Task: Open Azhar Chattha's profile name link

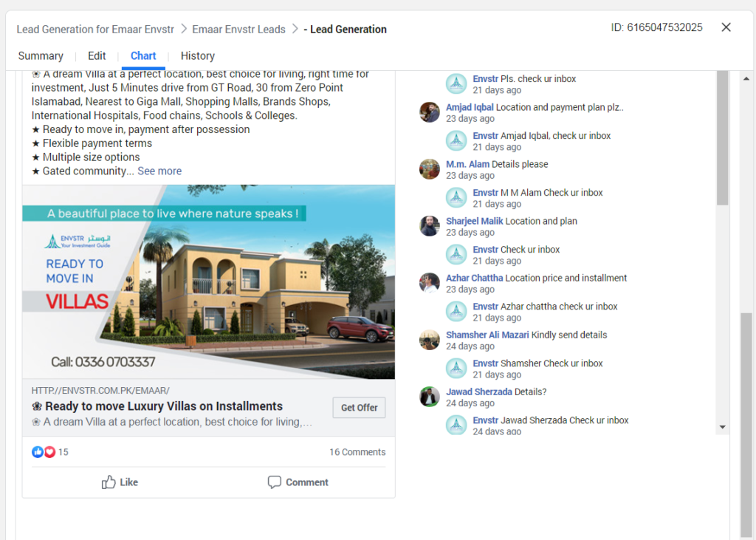Action: coord(475,278)
